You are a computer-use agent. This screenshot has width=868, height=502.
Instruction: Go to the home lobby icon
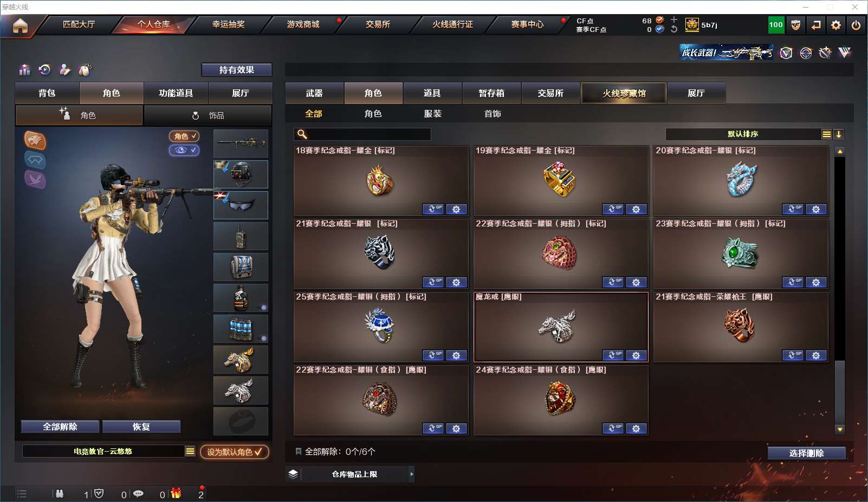[20, 25]
